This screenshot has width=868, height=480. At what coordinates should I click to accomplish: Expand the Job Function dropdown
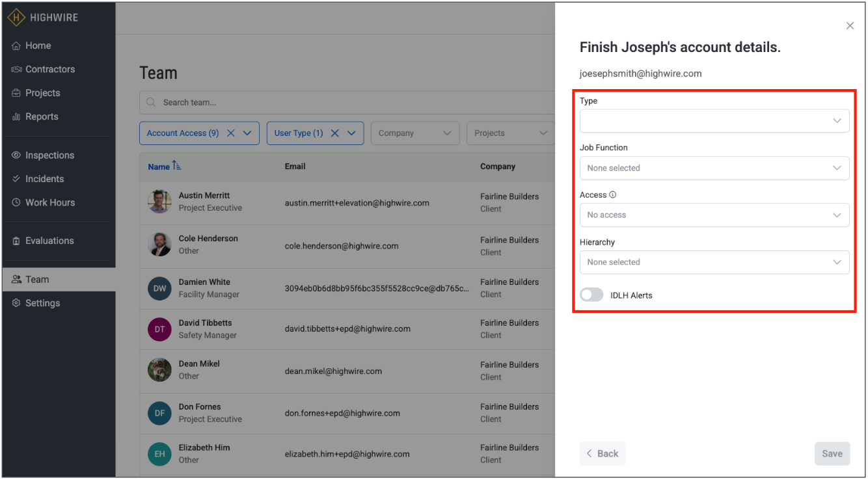(714, 168)
